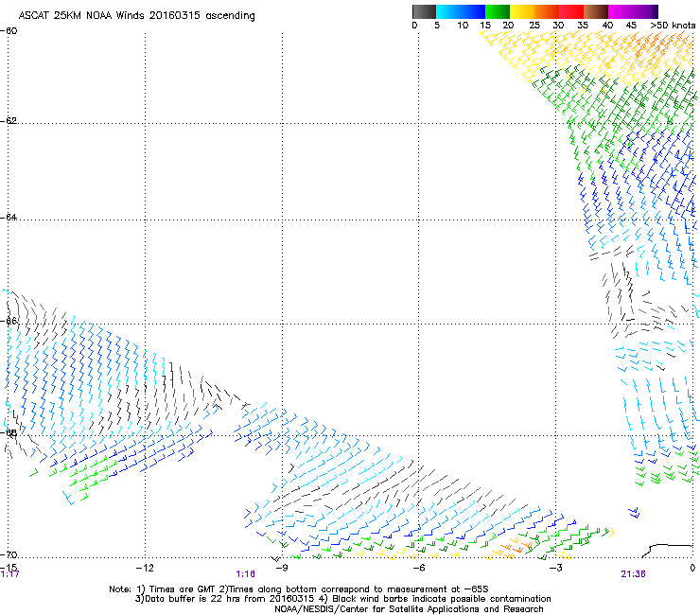Click the latitude label -60
This screenshot has width=700, height=615.
click(x=9, y=31)
